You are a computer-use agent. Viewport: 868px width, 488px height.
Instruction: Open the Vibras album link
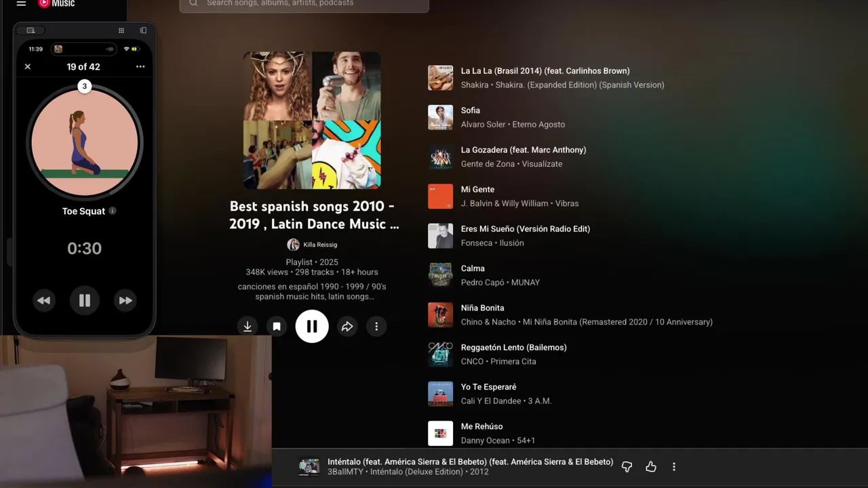pyautogui.click(x=566, y=203)
